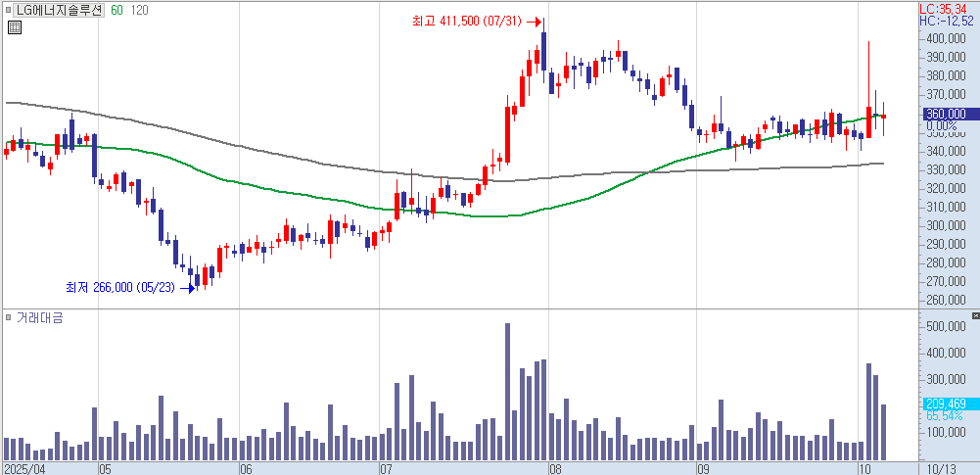Click the small square beside 거래대금
This screenshot has height=475, width=980.
click(x=10, y=318)
